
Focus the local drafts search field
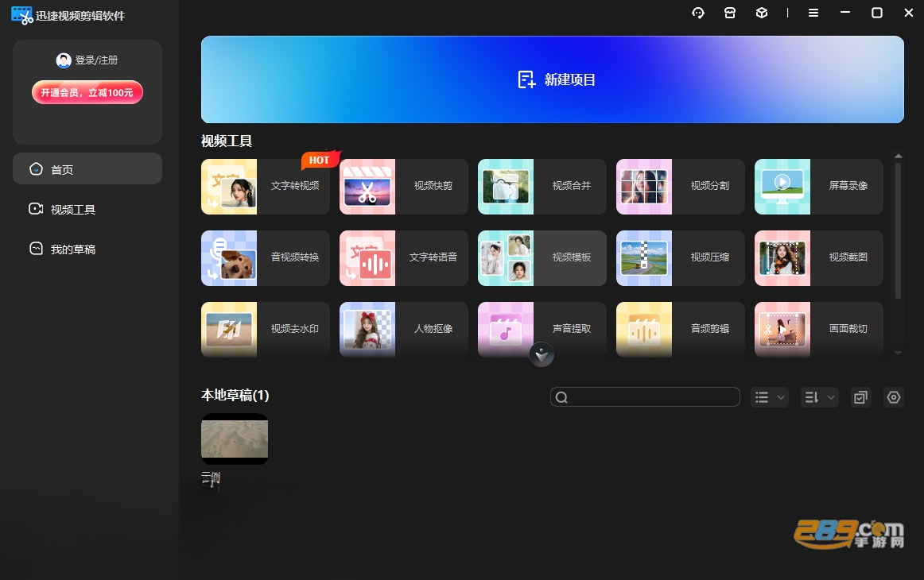click(x=645, y=397)
